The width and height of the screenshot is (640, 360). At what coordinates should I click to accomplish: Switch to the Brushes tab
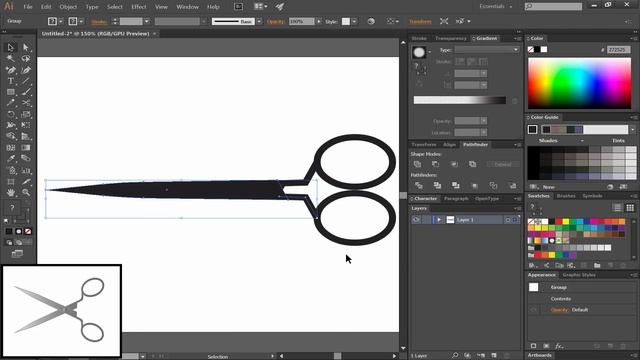[566, 196]
